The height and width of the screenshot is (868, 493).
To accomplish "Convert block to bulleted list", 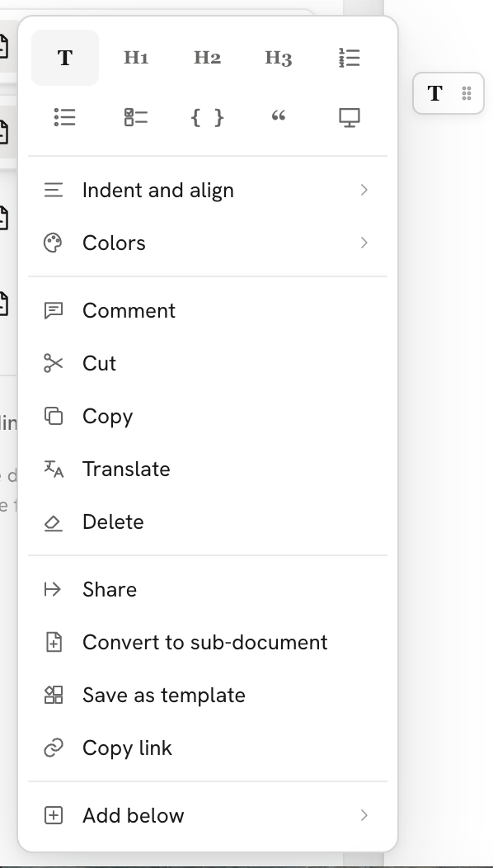I will (x=65, y=117).
